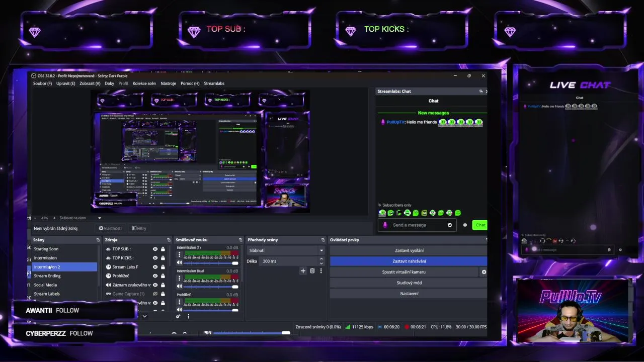Open Vlastnosti properties button
Viewport: 644px width, 362px height.
click(110, 228)
